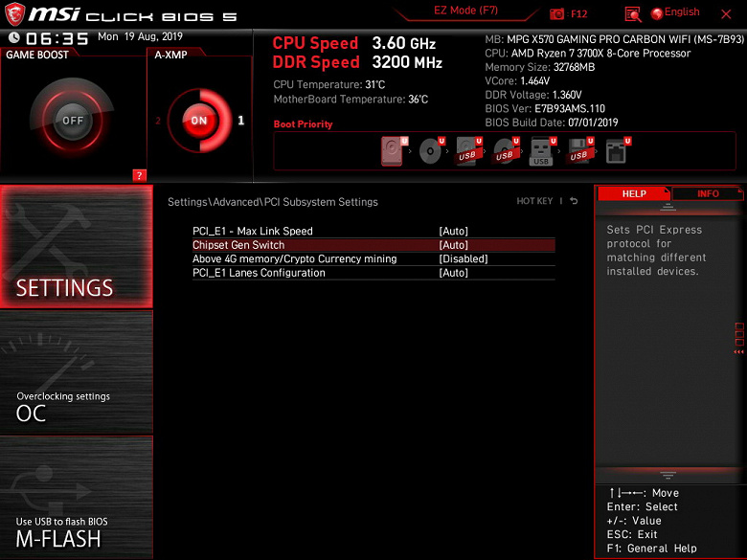The image size is (747, 560).
Task: Open Above 4G memory [Disabled] value
Action: pyautogui.click(x=464, y=258)
